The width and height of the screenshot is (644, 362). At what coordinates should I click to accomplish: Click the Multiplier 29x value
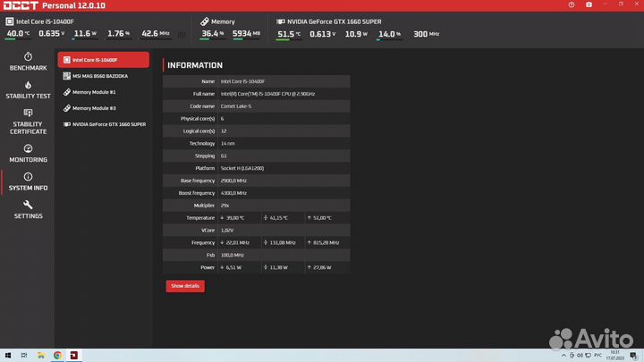pos(225,206)
